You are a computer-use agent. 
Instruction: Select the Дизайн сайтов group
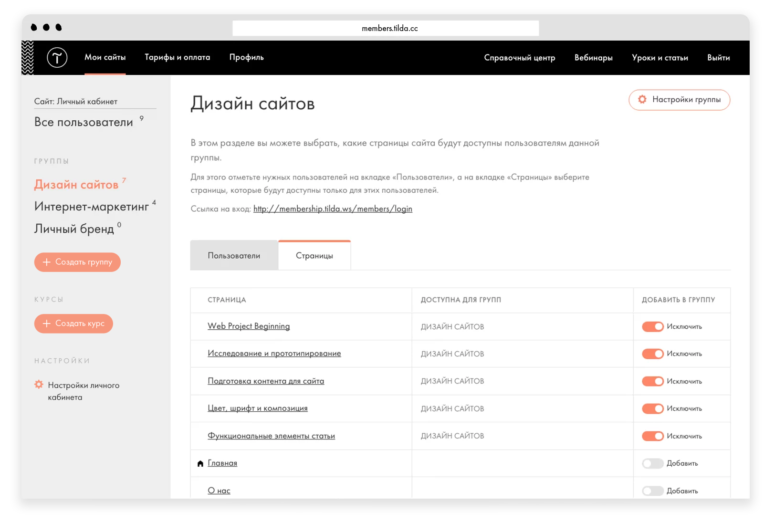[76, 185]
